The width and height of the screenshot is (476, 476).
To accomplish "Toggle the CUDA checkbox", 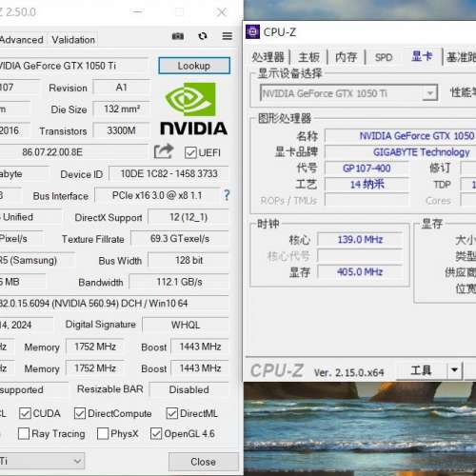I will tap(25, 413).
